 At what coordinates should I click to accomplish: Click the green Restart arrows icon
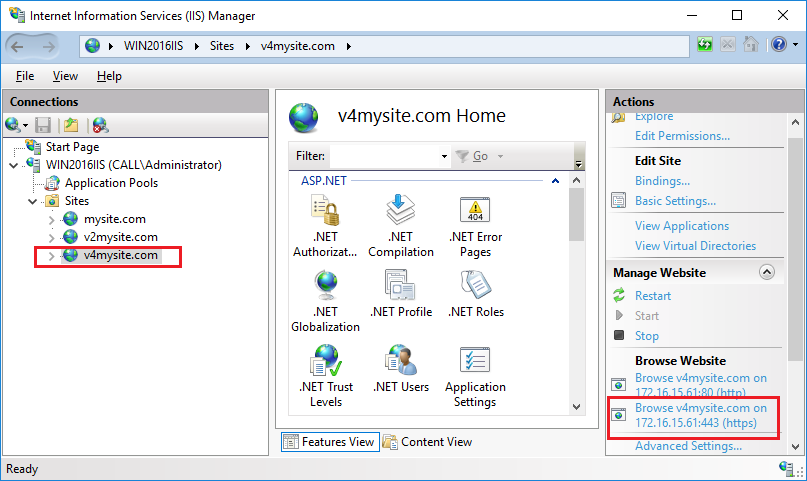619,295
